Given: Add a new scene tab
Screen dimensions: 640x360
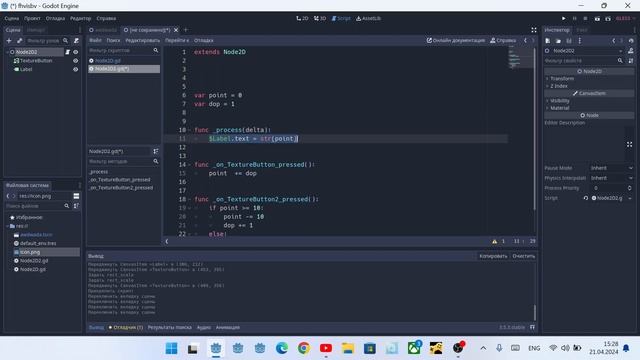Looking at the screenshot, I should tap(186, 30).
